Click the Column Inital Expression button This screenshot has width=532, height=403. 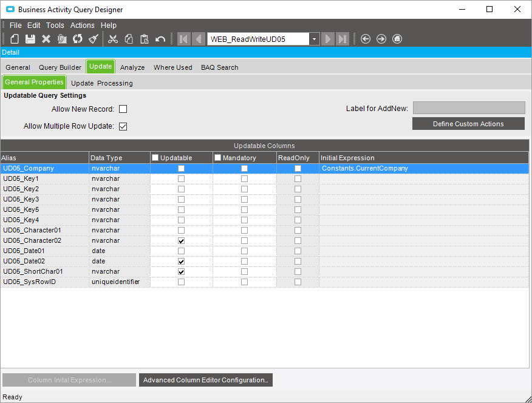point(69,380)
